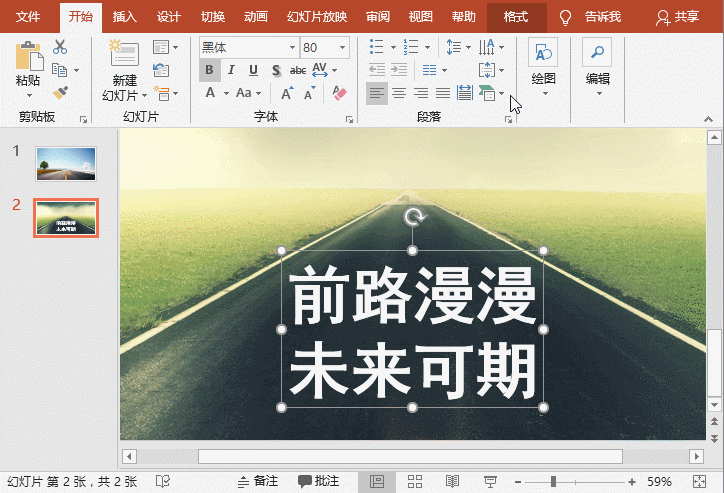This screenshot has width=724, height=493.
Task: Toggle Italic formatting
Action: [231, 70]
